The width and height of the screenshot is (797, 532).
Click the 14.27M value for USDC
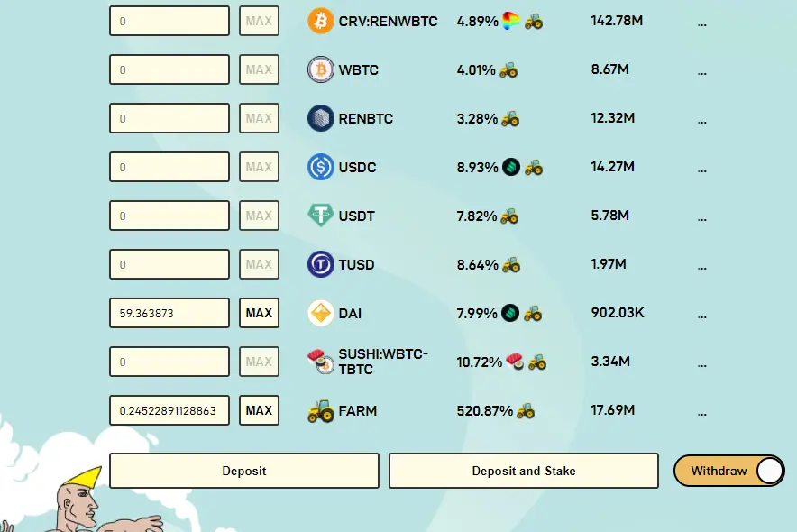click(612, 167)
